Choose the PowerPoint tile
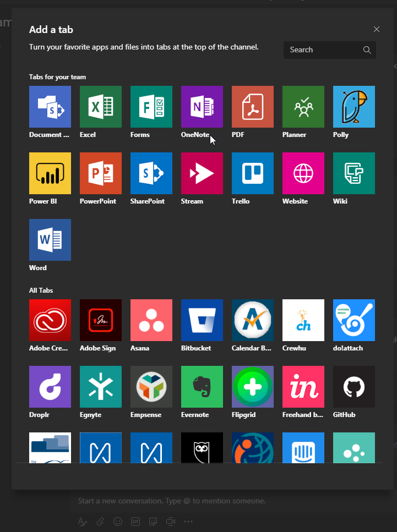Viewport: 397px width, 532px height. [101, 173]
